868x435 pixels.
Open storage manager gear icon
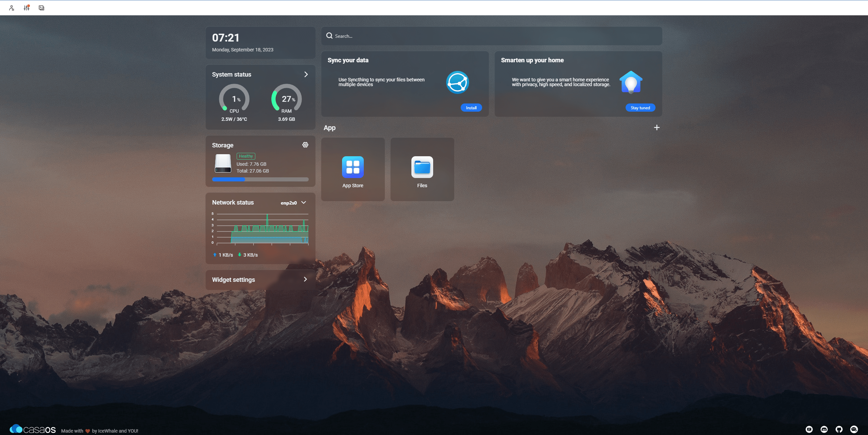pyautogui.click(x=305, y=145)
